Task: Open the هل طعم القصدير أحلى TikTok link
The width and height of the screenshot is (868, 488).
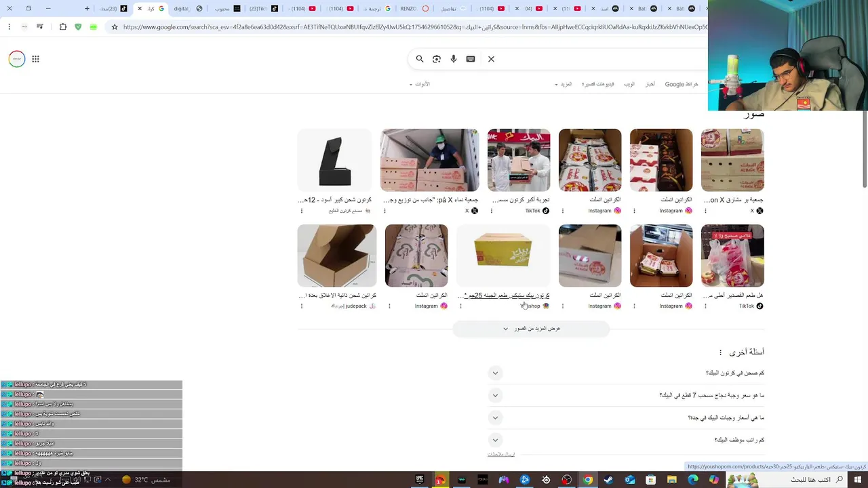Action: (x=732, y=296)
